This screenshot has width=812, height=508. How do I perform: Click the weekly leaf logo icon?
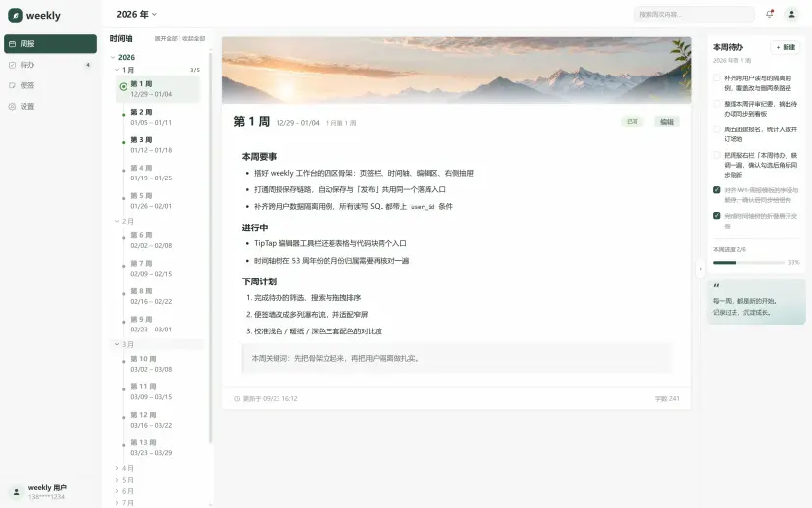pos(15,15)
